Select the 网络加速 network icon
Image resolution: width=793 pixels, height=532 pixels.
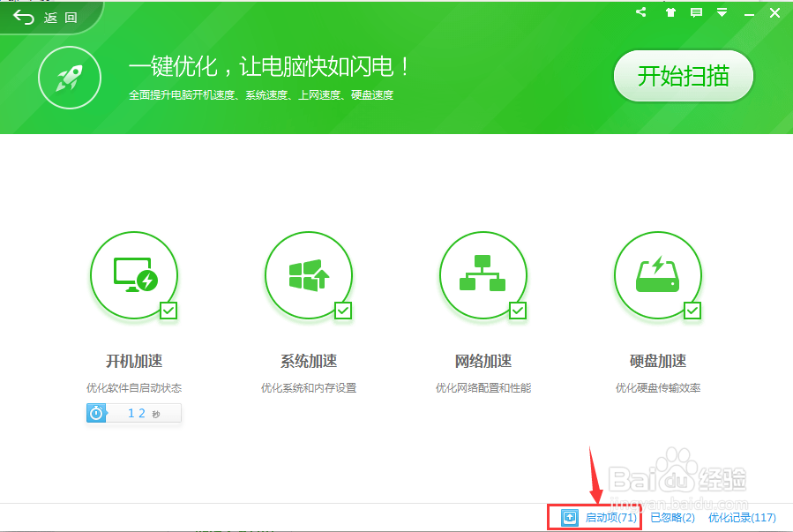483,274
